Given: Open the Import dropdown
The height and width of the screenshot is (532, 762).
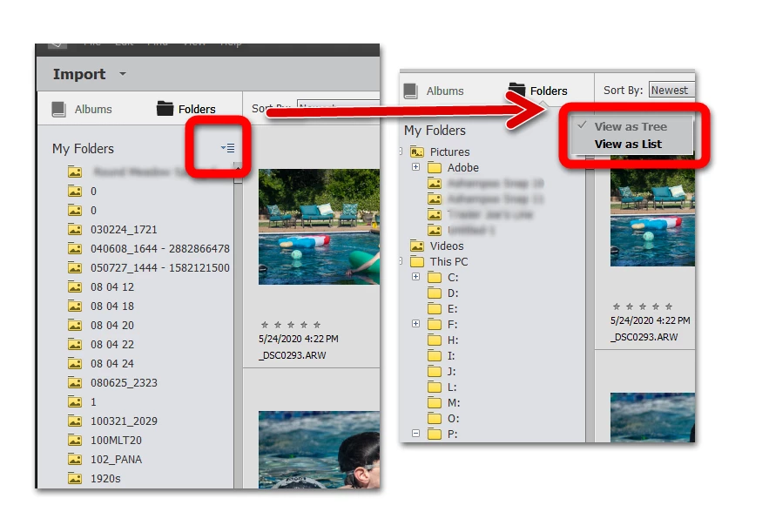Looking at the screenshot, I should 123,74.
